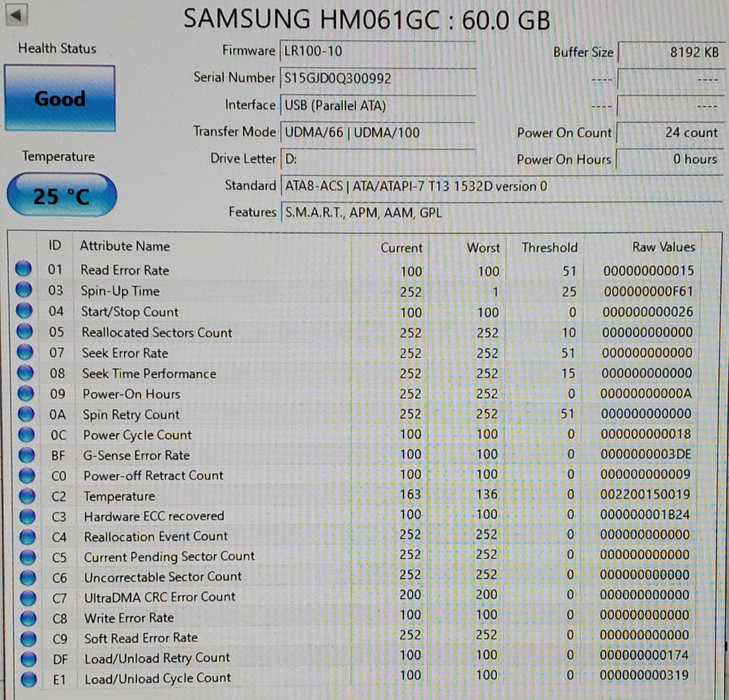Click the Worst column header
The width and height of the screenshot is (729, 700).
483,248
